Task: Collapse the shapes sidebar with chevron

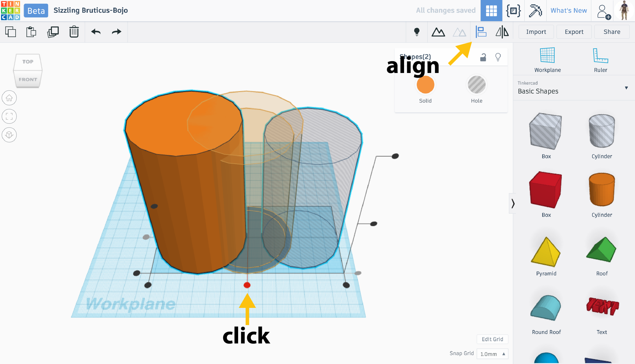Action: click(513, 203)
